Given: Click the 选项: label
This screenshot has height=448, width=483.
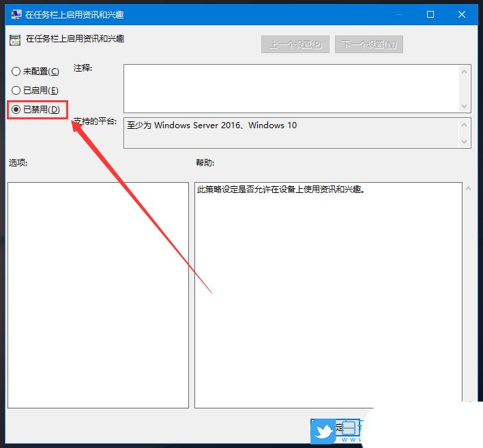Looking at the screenshot, I should click(18, 162).
